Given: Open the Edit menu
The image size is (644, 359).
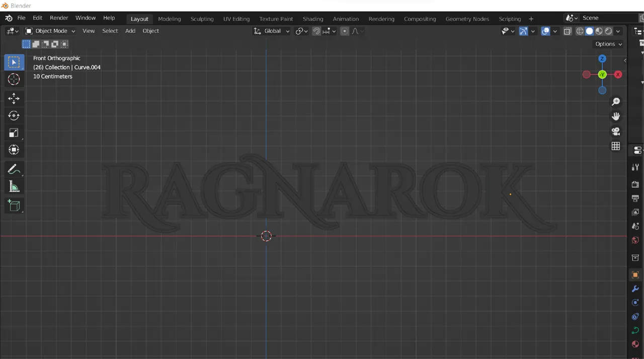Looking at the screenshot, I should 38,18.
